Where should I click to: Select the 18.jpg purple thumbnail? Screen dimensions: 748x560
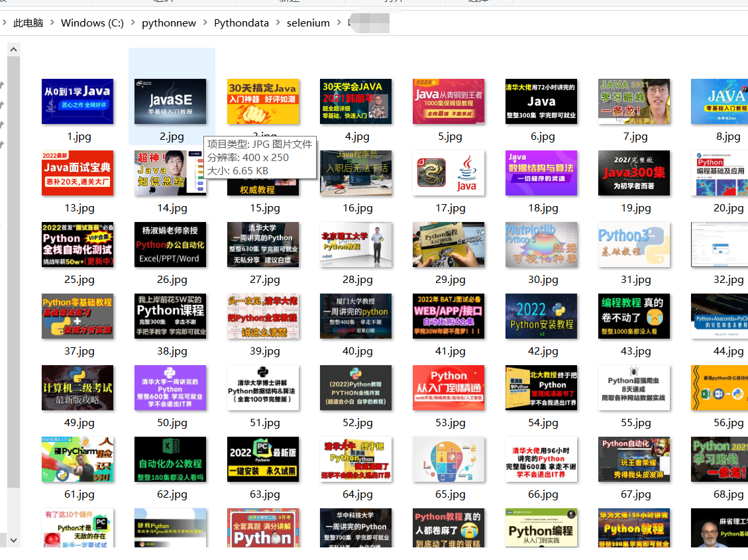point(541,173)
